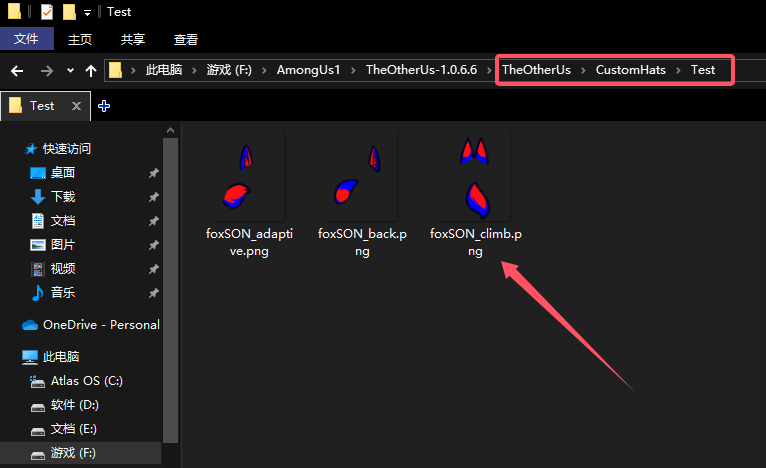Select OneDrive - Personal in sidebar
Viewport: 766px width, 468px height.
[91, 325]
